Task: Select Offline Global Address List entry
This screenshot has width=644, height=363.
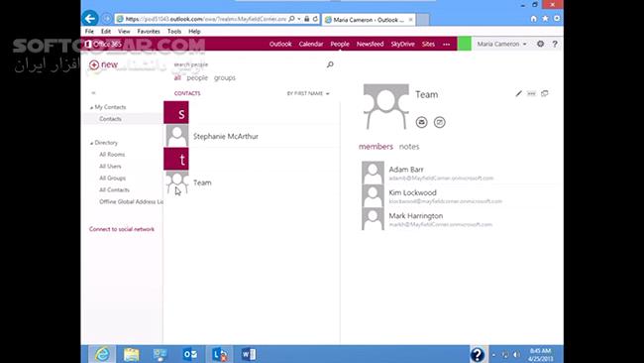Action: tap(131, 202)
